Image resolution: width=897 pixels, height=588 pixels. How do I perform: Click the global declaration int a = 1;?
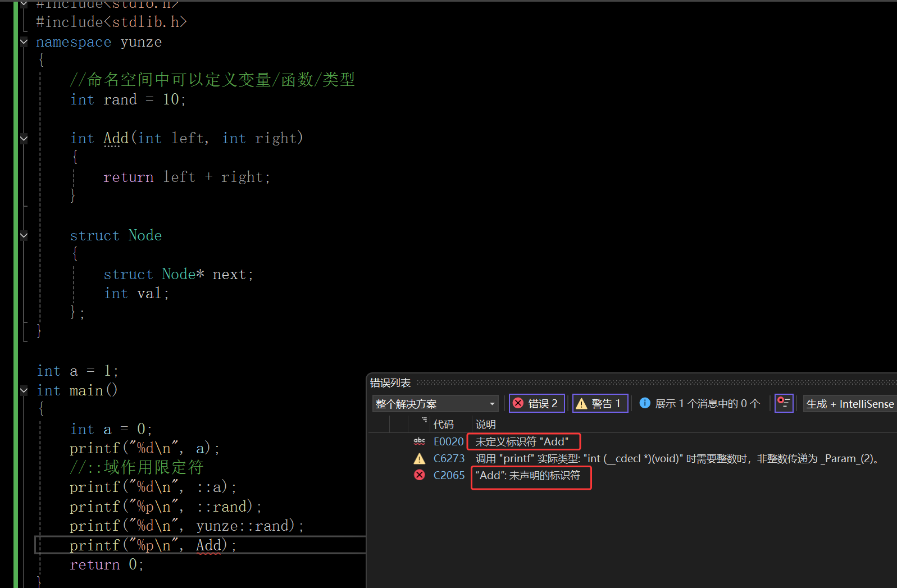(x=78, y=371)
